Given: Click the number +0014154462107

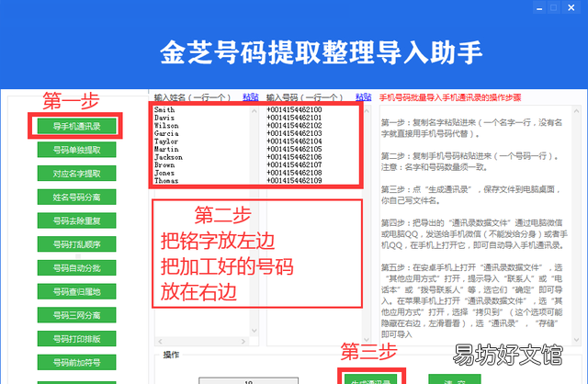Looking at the screenshot, I should pyautogui.click(x=294, y=164).
